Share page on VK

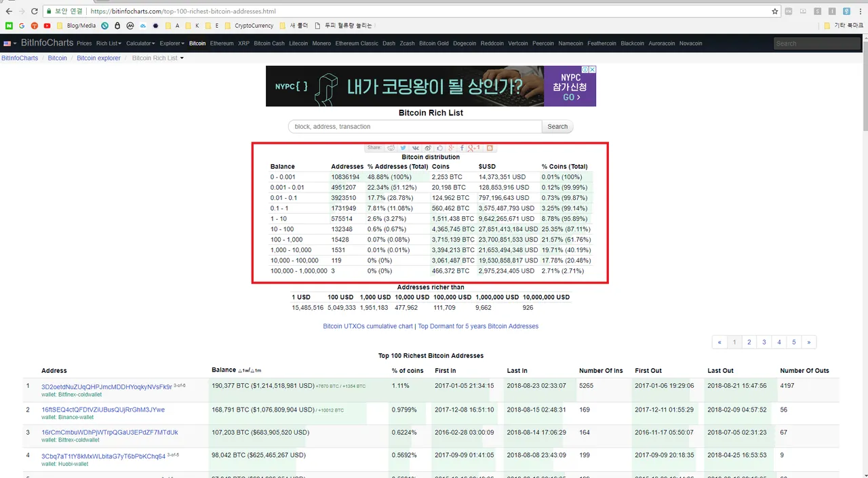pos(416,147)
